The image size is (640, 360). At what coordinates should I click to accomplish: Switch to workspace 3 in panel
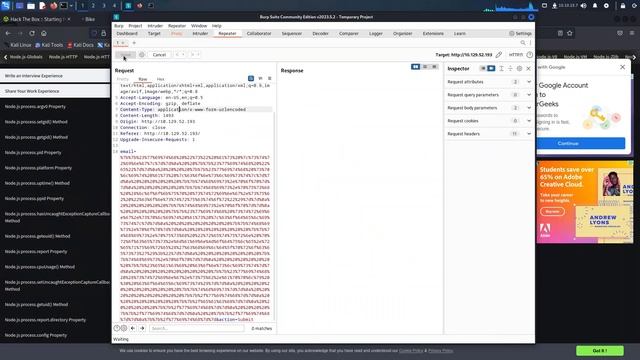click(x=104, y=6)
